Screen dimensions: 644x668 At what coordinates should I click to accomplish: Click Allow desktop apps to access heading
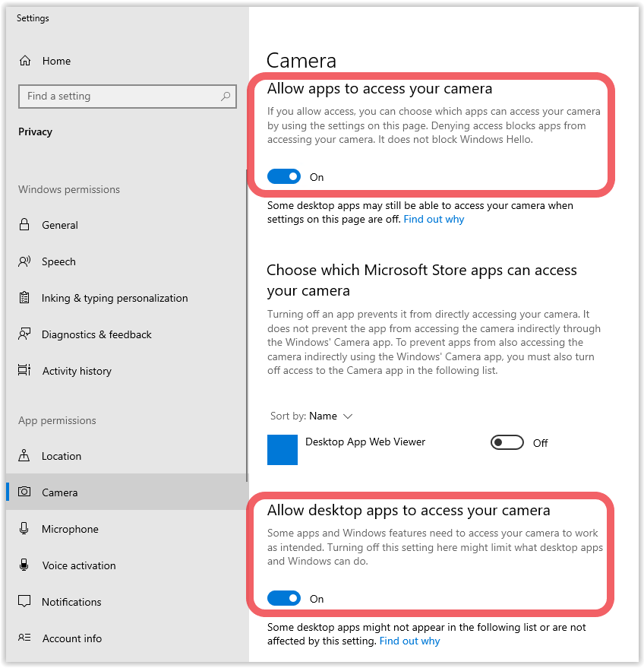pyautogui.click(x=409, y=511)
